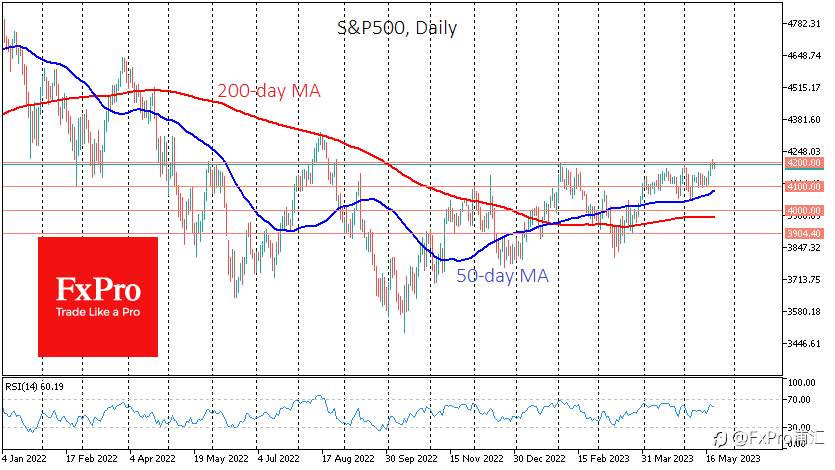Click the '15 Feb 2023' date label
The height and width of the screenshot is (470, 835).
tap(603, 458)
